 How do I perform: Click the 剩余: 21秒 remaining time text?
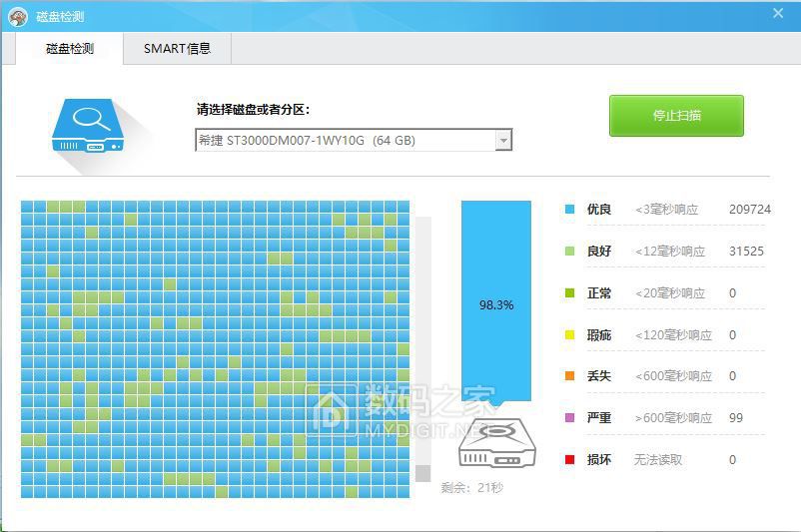pos(472,487)
